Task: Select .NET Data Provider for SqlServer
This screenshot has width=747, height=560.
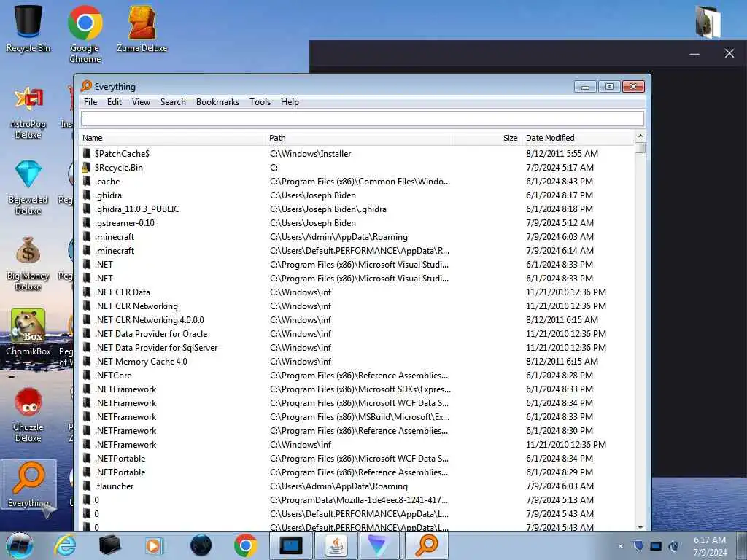Action: tap(357, 347)
